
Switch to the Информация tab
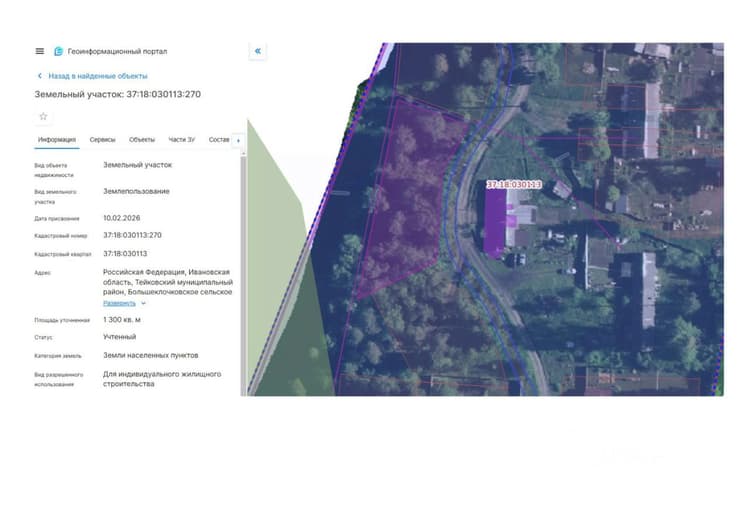tap(57, 140)
